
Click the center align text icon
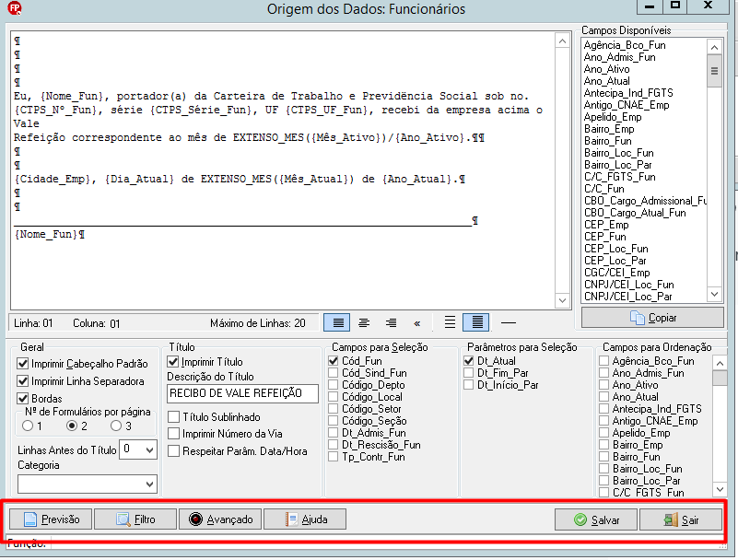click(x=364, y=322)
